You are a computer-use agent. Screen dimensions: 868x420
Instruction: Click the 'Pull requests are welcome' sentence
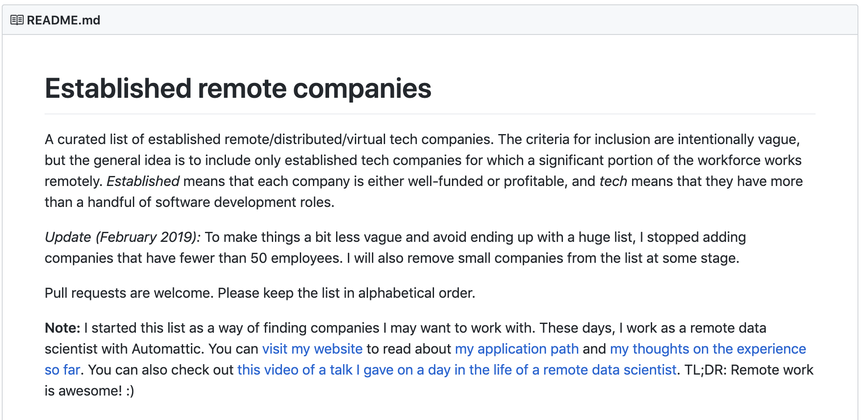click(x=129, y=293)
